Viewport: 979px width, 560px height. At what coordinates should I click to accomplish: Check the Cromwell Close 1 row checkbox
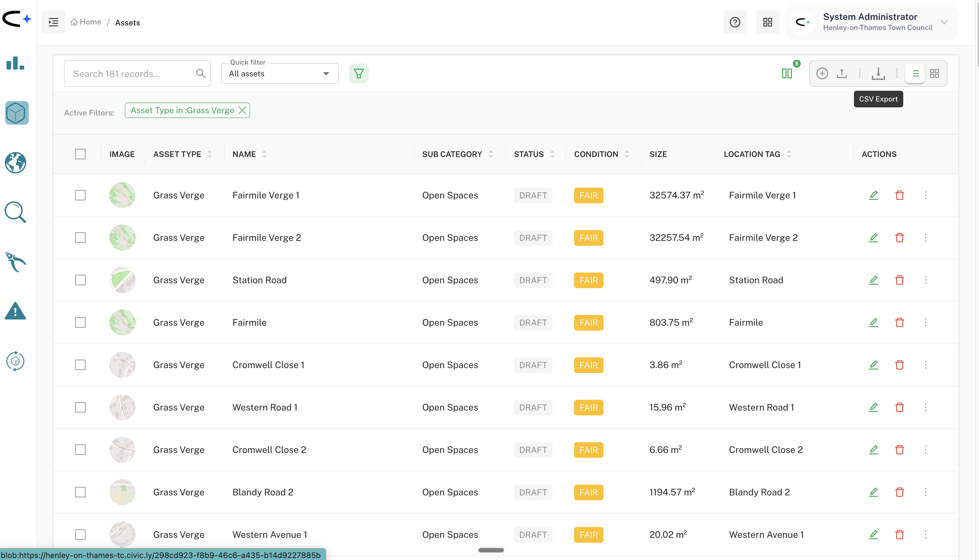pyautogui.click(x=80, y=365)
